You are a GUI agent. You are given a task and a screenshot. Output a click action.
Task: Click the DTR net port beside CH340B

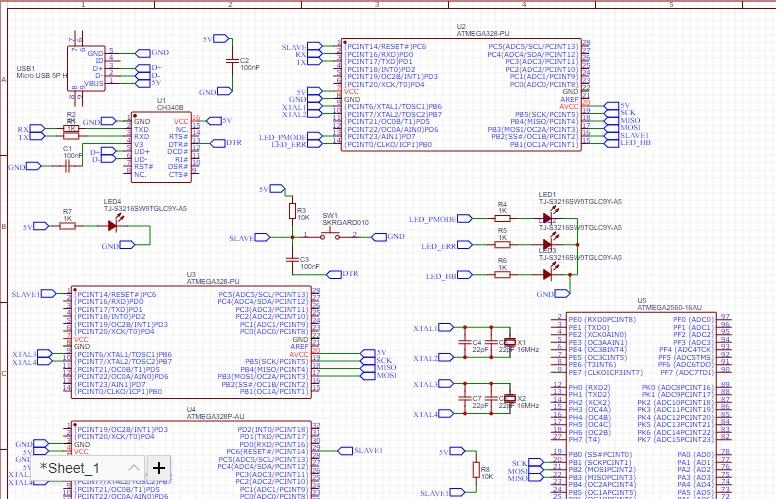218,143
